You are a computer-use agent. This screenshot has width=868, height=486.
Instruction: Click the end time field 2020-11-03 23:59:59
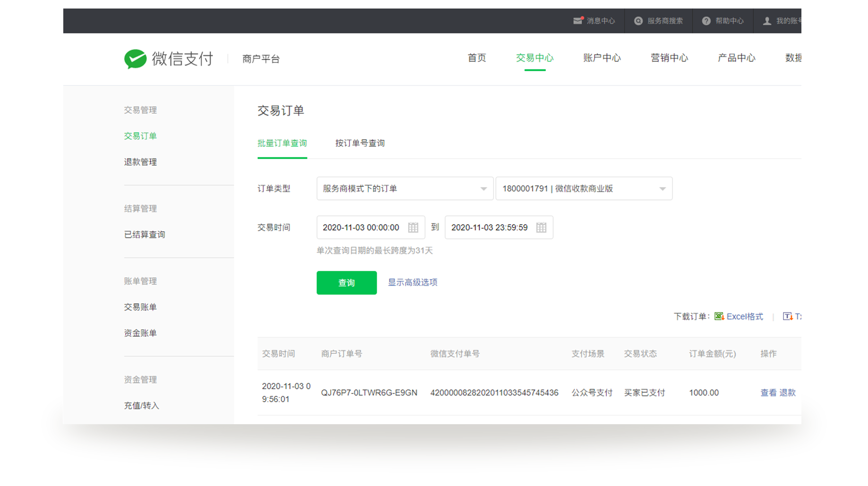point(499,227)
